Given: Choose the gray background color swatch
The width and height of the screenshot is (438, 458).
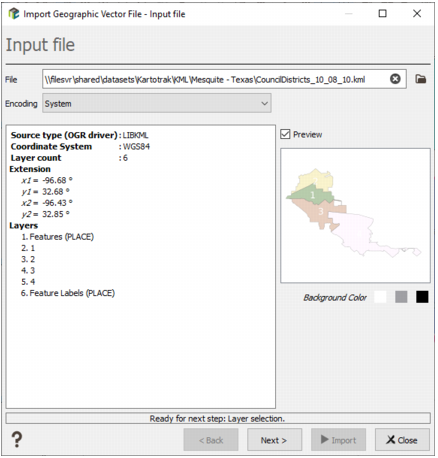Looking at the screenshot, I should tap(401, 297).
